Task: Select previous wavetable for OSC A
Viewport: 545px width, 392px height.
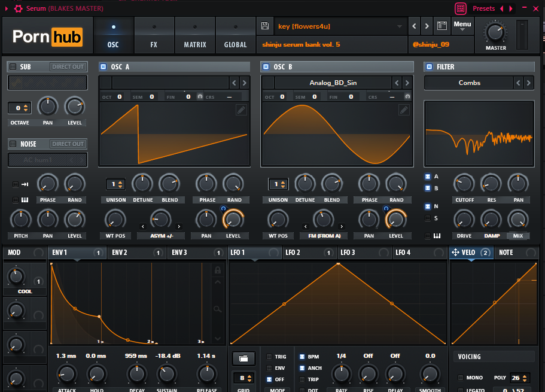Action: click(234, 83)
